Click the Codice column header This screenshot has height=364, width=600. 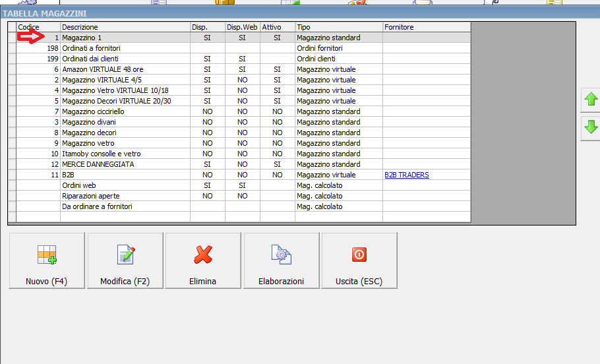point(38,27)
